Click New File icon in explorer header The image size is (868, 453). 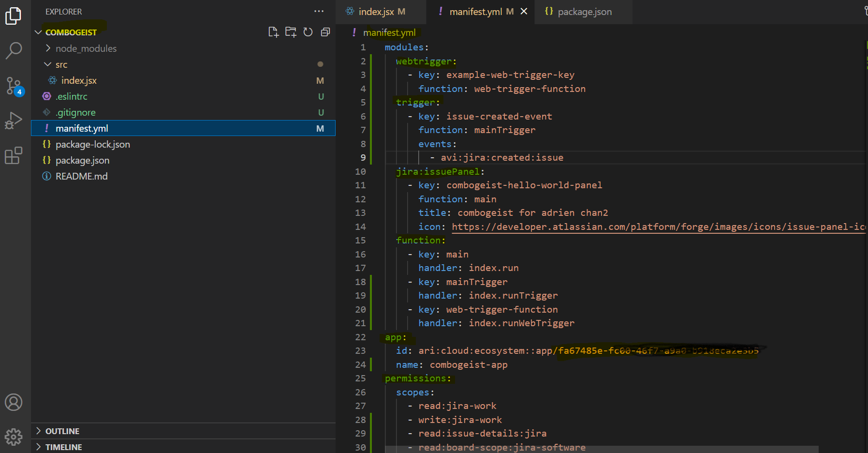pyautogui.click(x=273, y=32)
